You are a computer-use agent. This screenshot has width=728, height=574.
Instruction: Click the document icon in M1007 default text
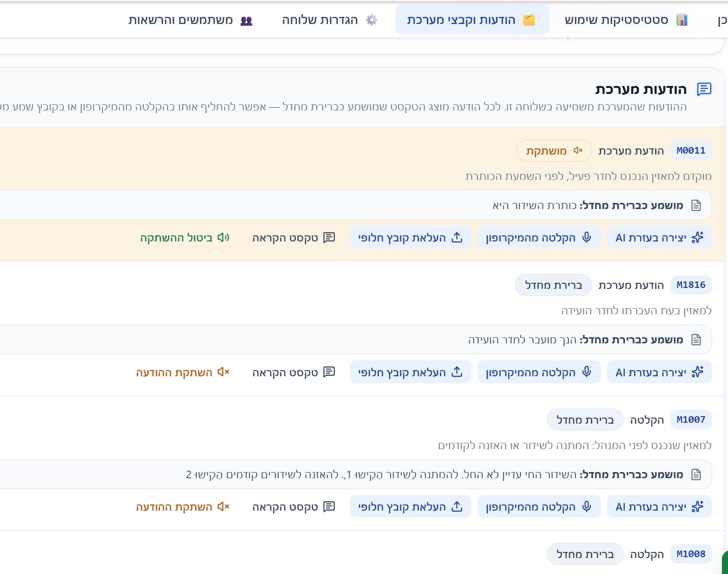(696, 474)
